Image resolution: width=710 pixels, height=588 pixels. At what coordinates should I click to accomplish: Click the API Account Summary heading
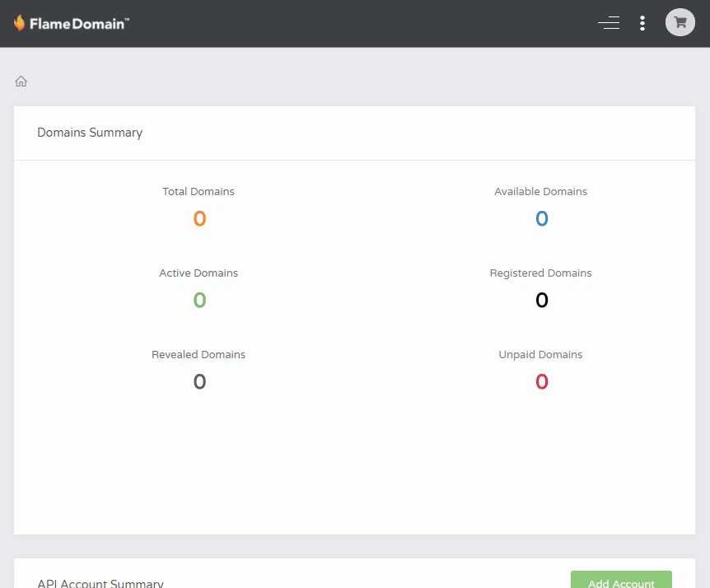tap(100, 583)
